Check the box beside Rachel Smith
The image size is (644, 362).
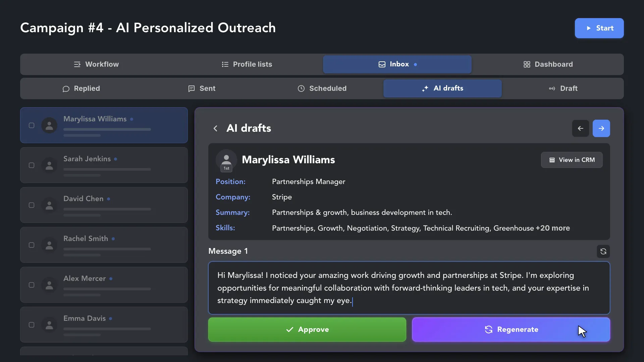point(32,245)
